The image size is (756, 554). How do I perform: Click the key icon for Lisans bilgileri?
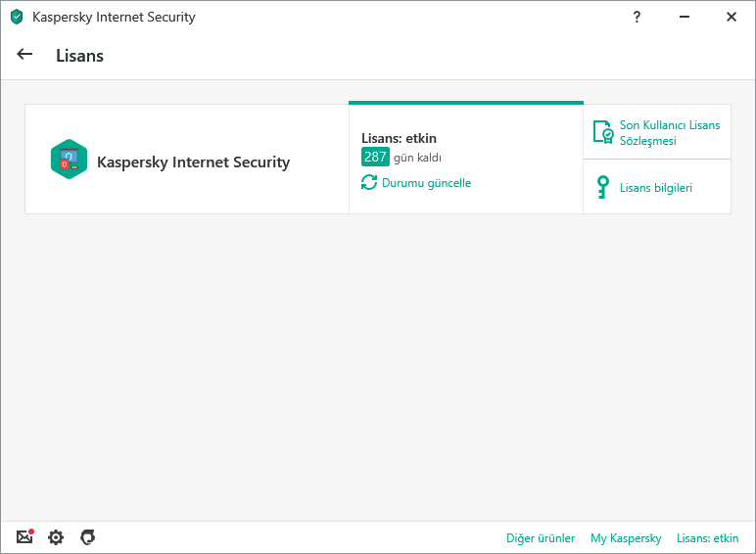click(x=602, y=187)
